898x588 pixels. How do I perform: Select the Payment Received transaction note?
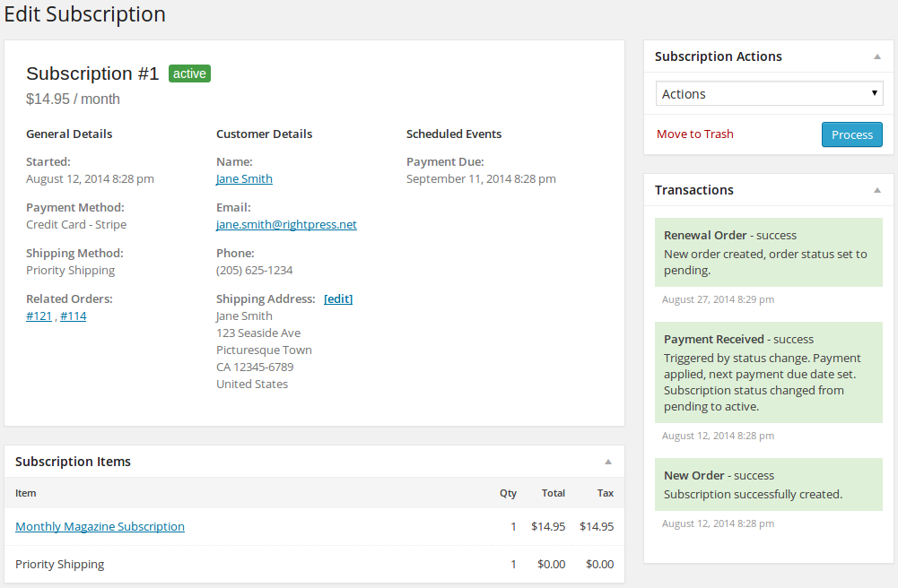(768, 372)
